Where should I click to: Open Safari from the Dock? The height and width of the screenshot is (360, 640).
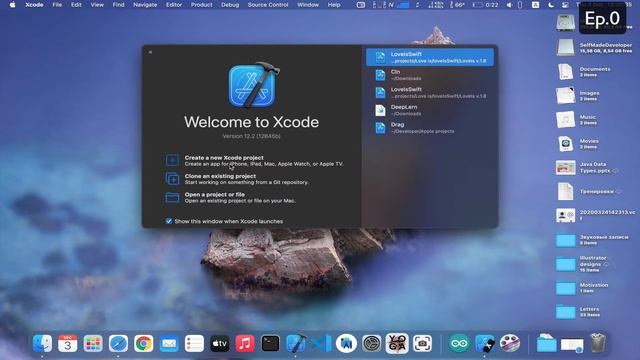point(118,344)
